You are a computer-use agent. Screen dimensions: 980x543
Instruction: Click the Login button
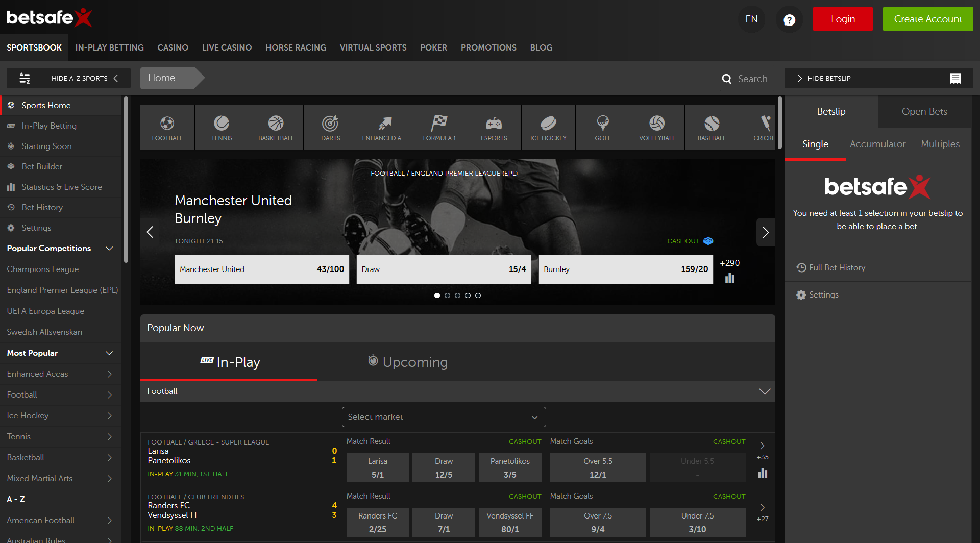tap(843, 19)
